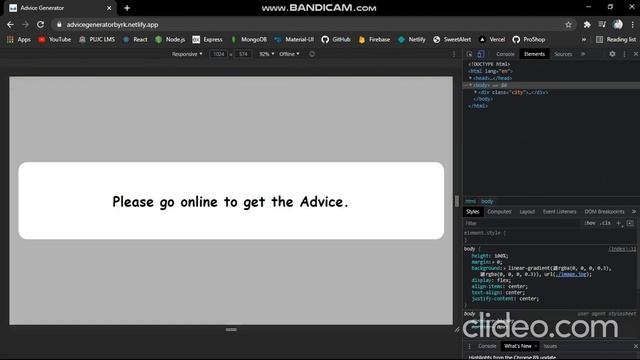Open the Responsive device dropdown

[187, 54]
